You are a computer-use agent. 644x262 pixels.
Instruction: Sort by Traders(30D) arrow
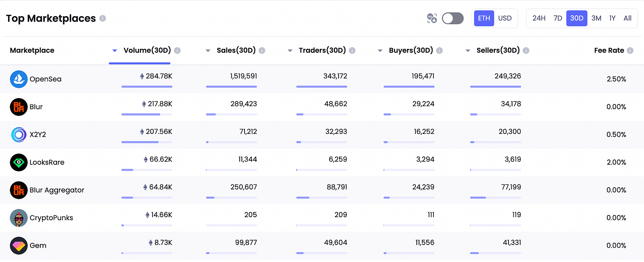pos(290,51)
